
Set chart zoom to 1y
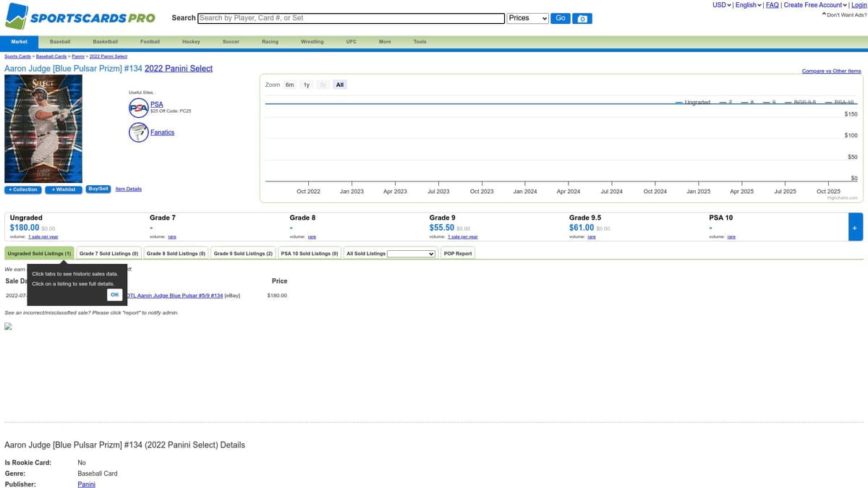(x=306, y=85)
